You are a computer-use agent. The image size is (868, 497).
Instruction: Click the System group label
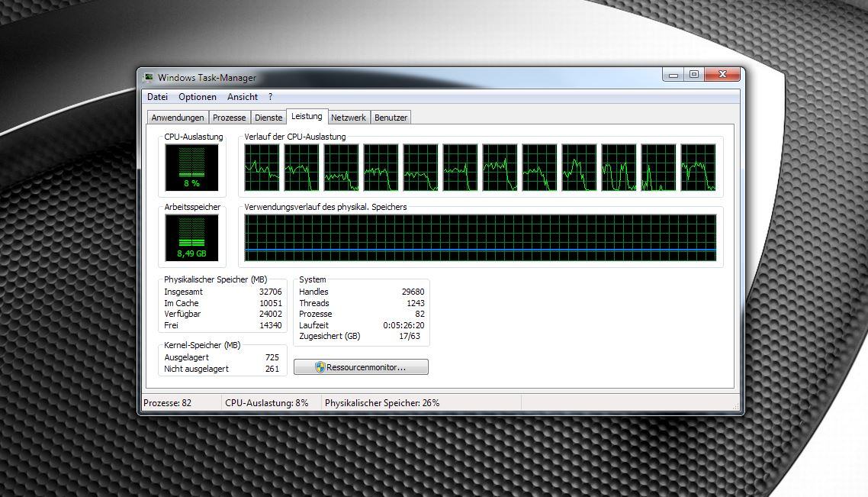[x=312, y=280]
